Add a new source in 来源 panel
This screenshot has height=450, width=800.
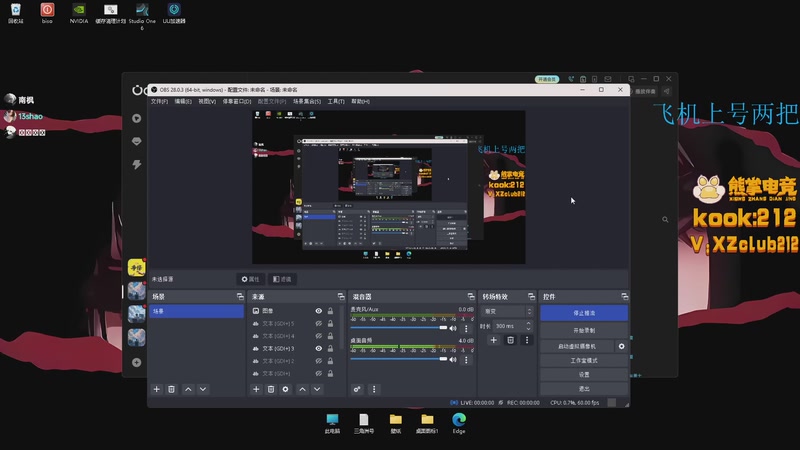click(x=256, y=389)
